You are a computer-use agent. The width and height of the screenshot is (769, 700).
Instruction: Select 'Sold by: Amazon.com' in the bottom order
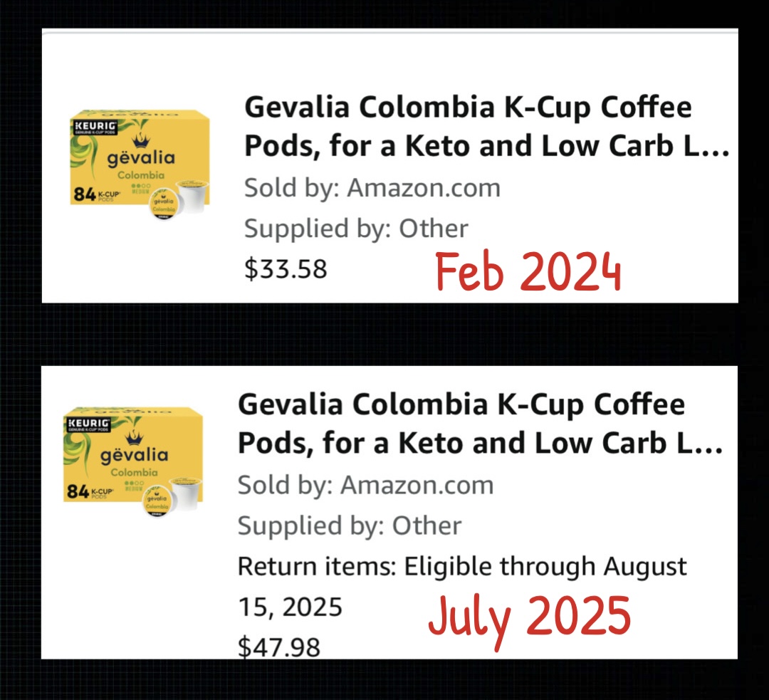coord(365,485)
